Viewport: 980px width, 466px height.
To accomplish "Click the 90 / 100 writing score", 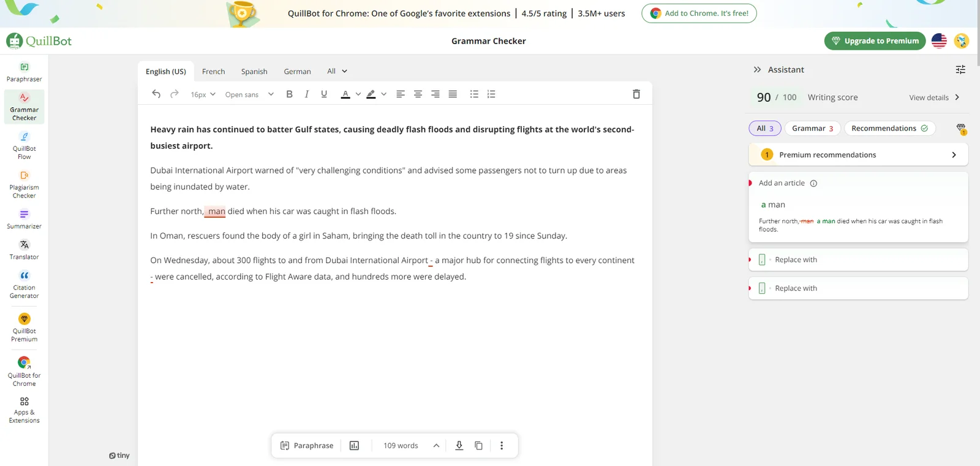I will point(777,97).
